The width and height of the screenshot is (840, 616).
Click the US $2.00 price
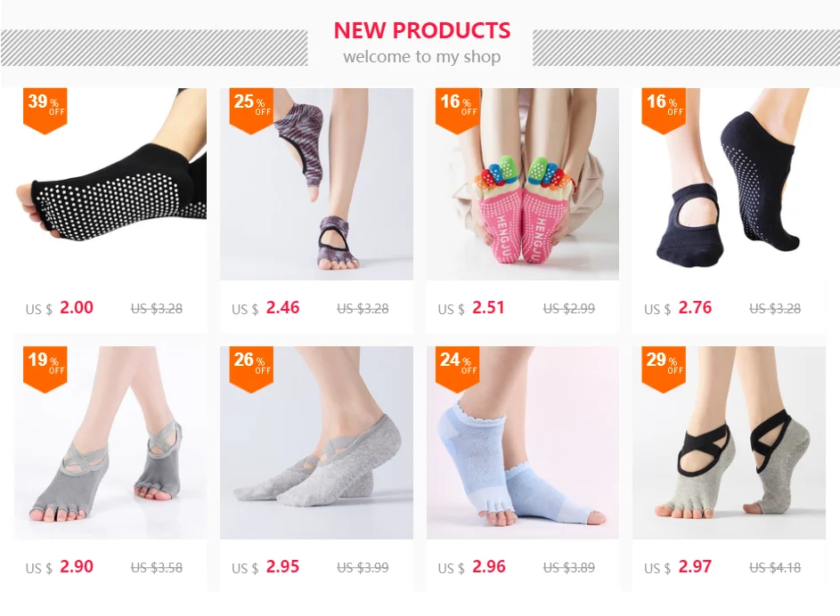coord(60,308)
